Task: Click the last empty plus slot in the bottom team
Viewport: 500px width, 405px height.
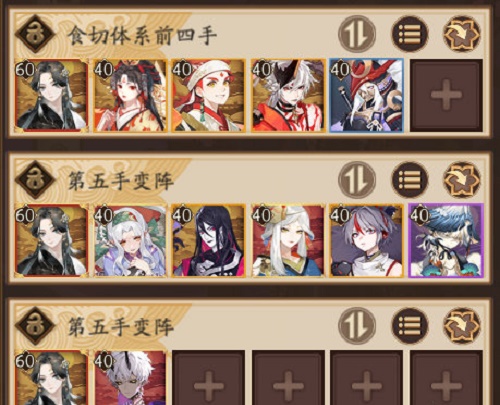Action: point(446,377)
